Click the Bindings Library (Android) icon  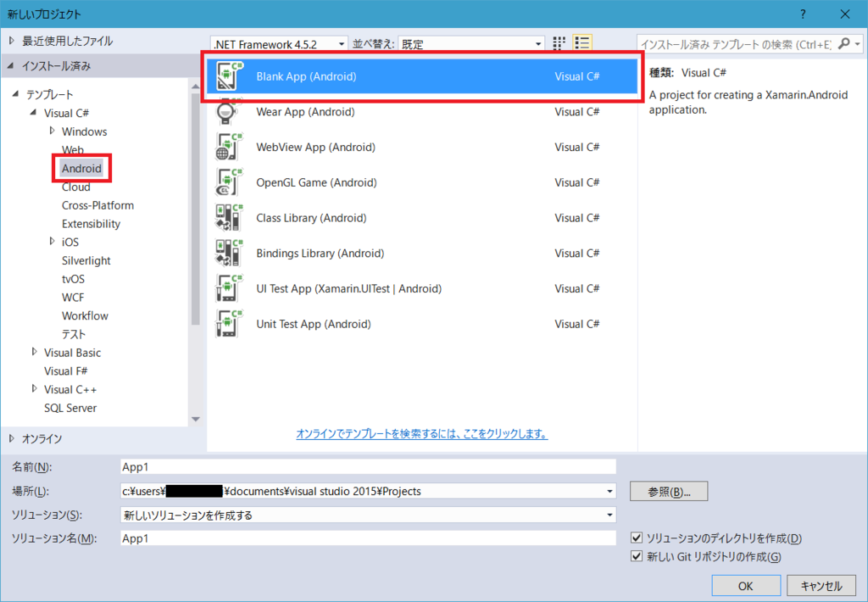tap(229, 254)
